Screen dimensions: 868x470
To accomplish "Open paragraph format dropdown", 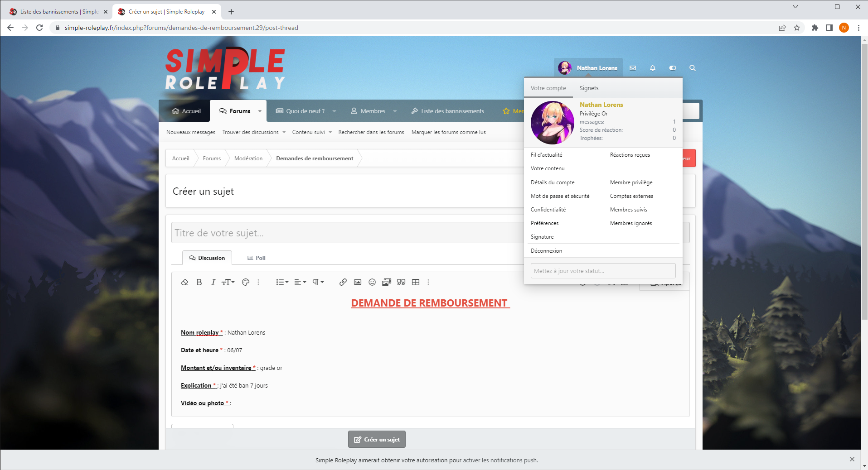I will [318, 282].
